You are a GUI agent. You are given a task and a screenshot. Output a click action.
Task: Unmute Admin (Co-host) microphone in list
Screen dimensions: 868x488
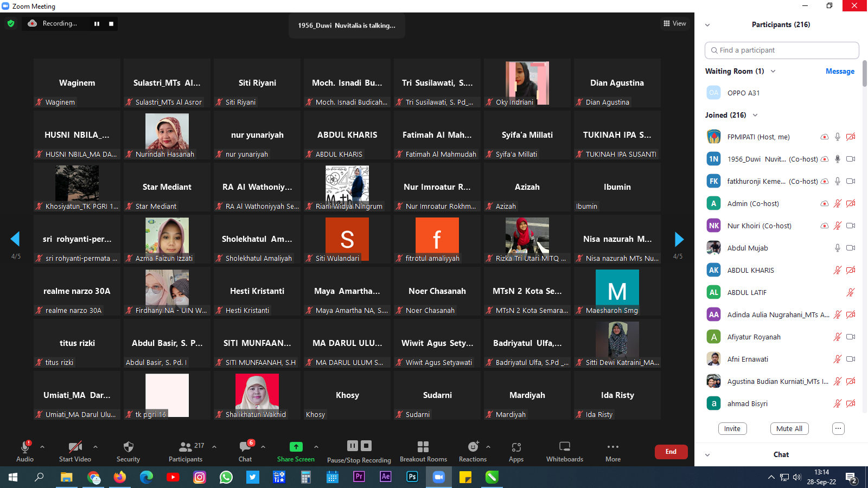[x=837, y=204]
